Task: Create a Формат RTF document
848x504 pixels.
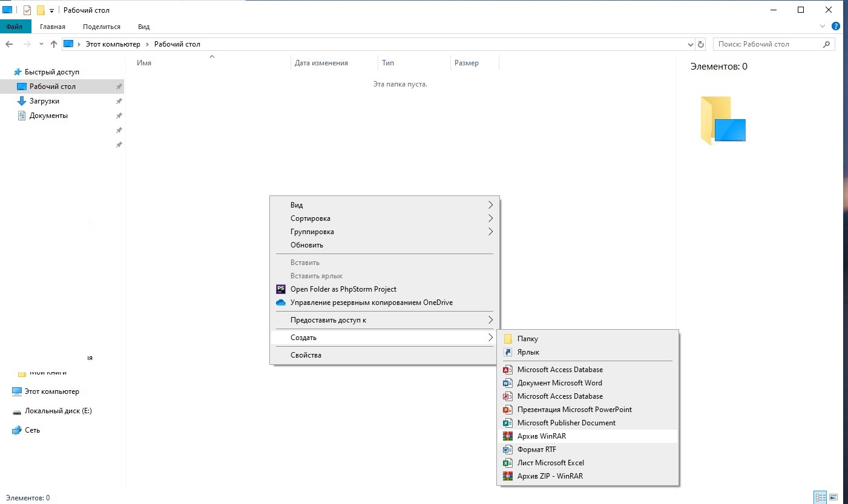Action: (587, 450)
